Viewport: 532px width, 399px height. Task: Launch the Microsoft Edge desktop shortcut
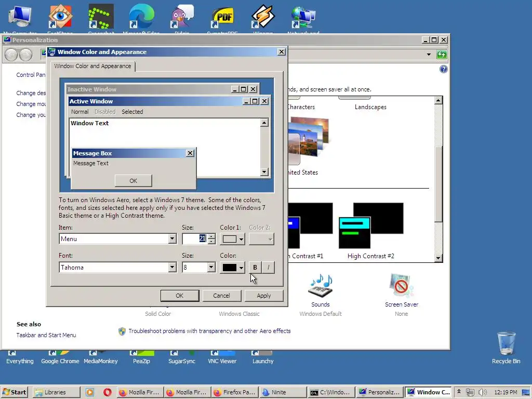(141, 16)
